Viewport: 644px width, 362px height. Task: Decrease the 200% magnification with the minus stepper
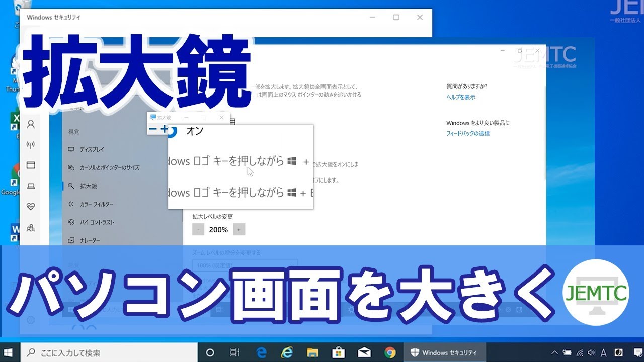tap(198, 229)
